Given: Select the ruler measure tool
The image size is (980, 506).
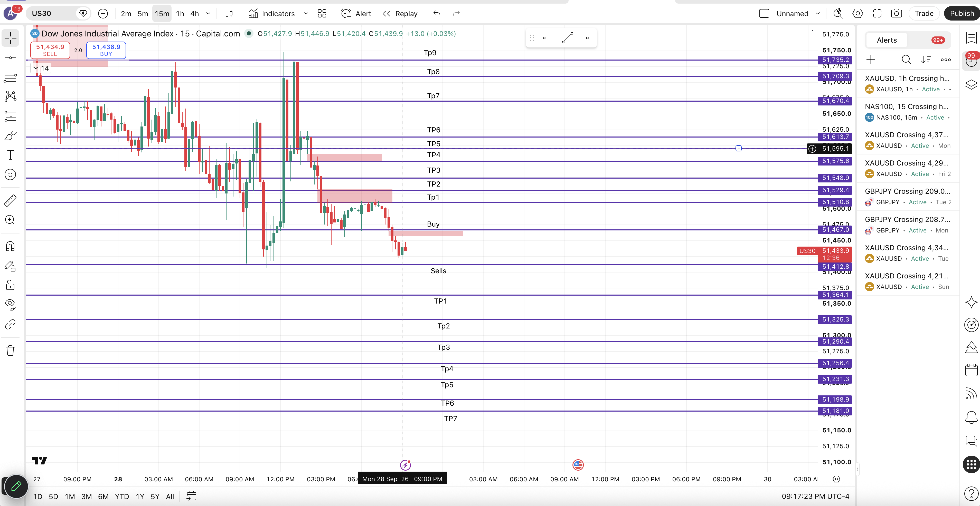Looking at the screenshot, I should [10, 200].
